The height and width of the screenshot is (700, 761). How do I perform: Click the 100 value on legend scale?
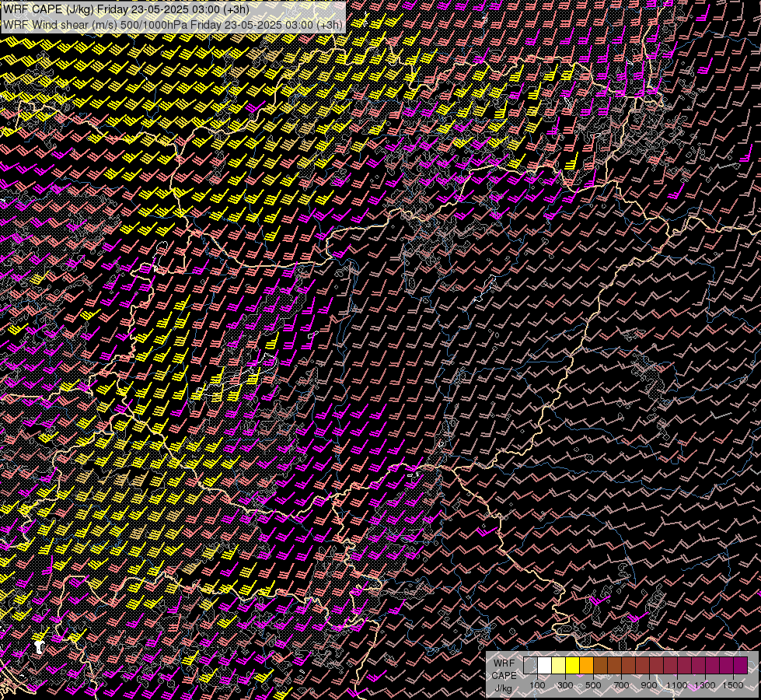tap(537, 685)
